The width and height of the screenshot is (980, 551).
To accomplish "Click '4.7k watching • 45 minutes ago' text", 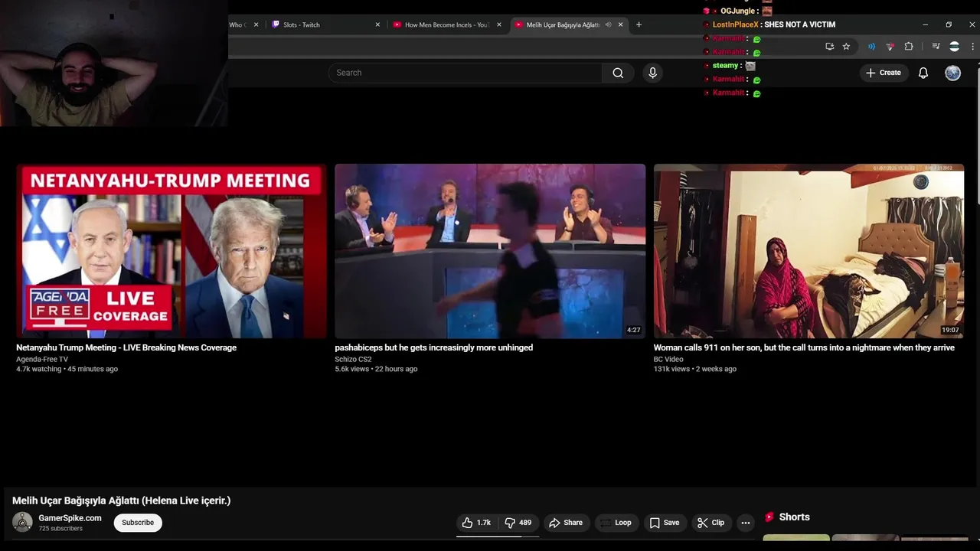I will tap(67, 369).
